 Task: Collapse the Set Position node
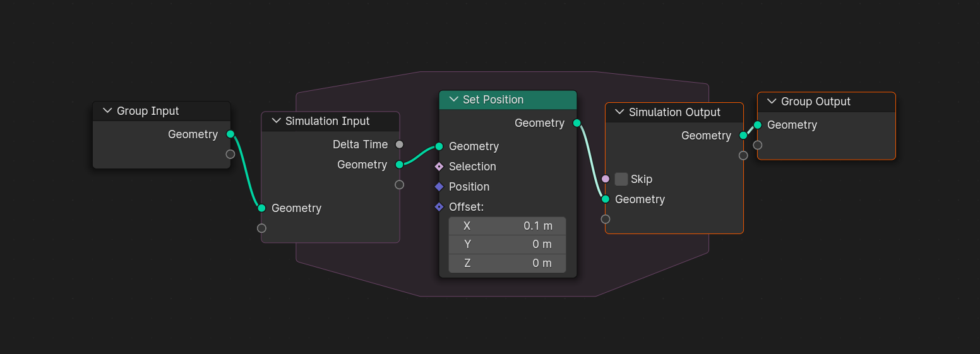[x=453, y=100]
